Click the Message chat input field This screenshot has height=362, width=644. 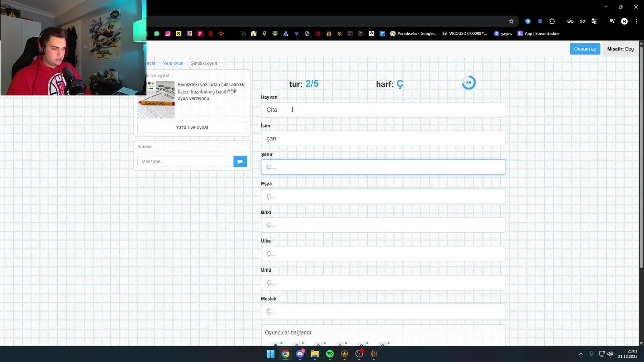[x=186, y=161]
